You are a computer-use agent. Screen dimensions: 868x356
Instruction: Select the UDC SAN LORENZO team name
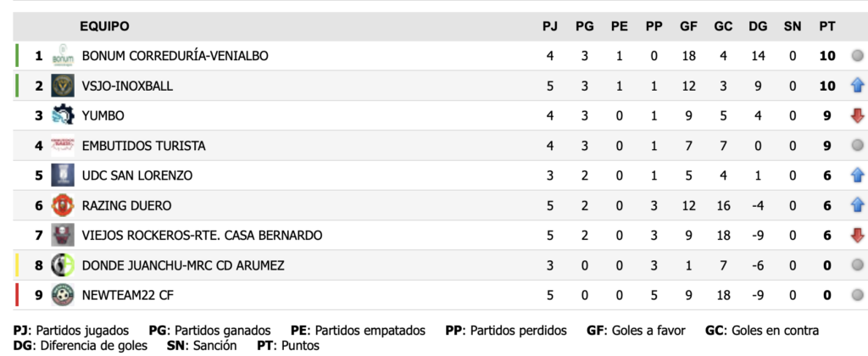tap(137, 175)
